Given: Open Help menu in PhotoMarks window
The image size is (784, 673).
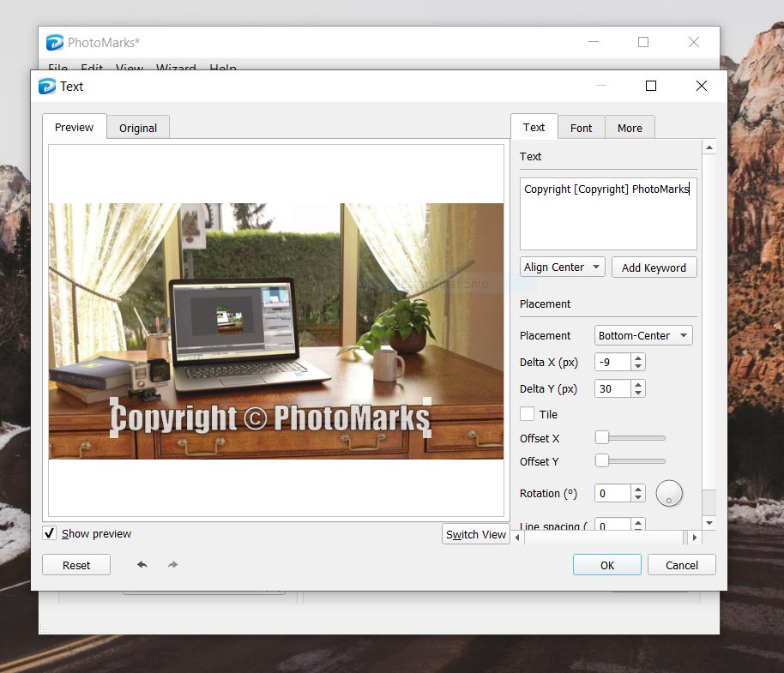Looking at the screenshot, I should (223, 68).
